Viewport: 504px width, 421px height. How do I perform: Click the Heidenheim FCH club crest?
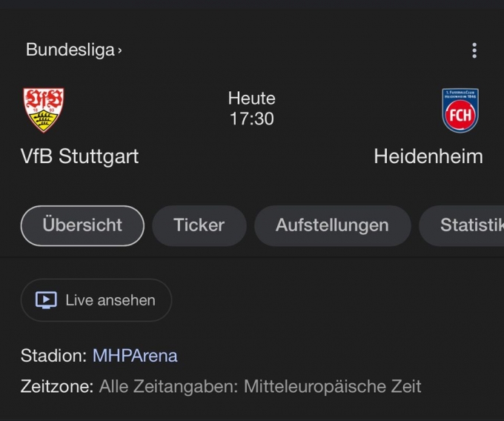tap(460, 110)
